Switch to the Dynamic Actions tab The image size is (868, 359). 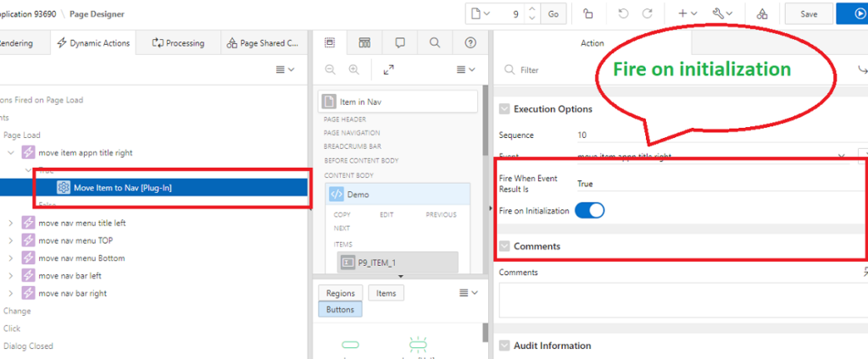93,43
